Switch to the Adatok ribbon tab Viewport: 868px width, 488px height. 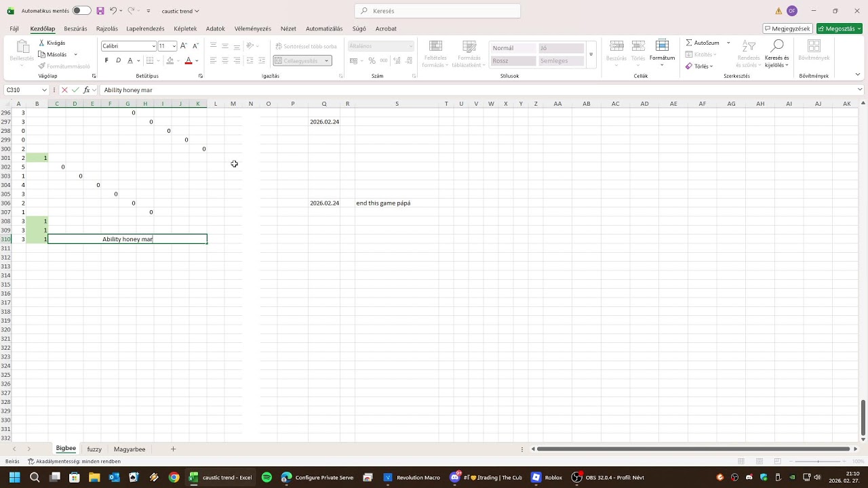pos(216,28)
